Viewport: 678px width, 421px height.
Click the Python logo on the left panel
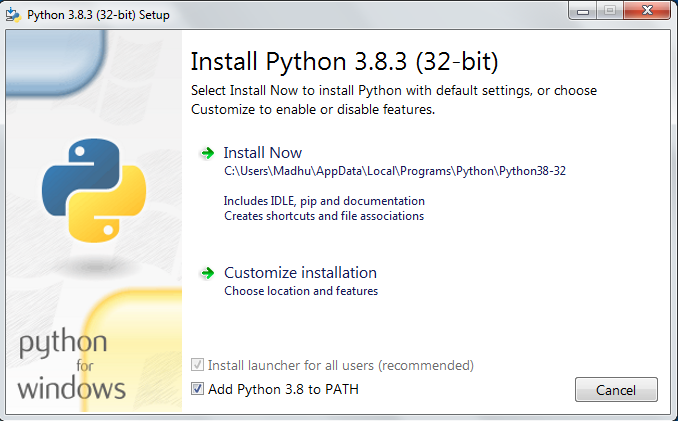pos(94,190)
